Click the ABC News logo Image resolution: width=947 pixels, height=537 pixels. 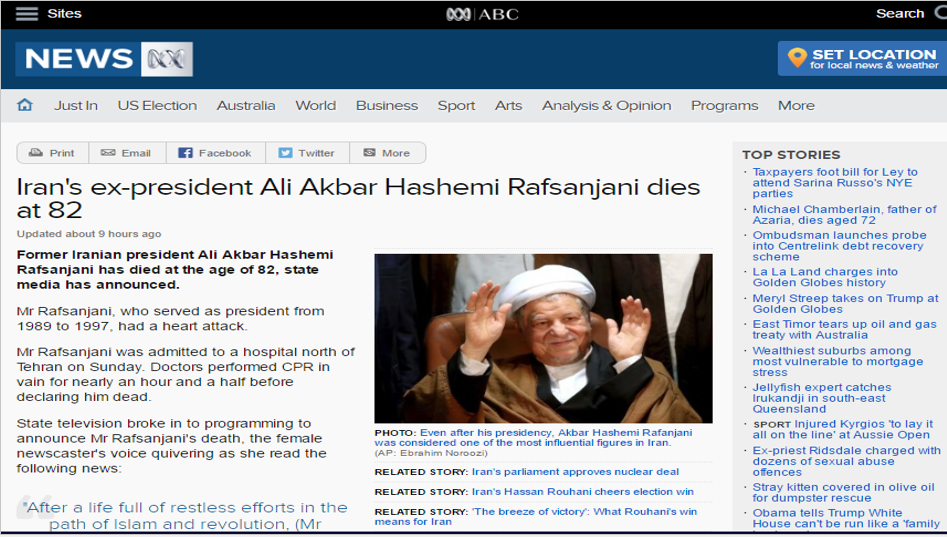click(104, 59)
